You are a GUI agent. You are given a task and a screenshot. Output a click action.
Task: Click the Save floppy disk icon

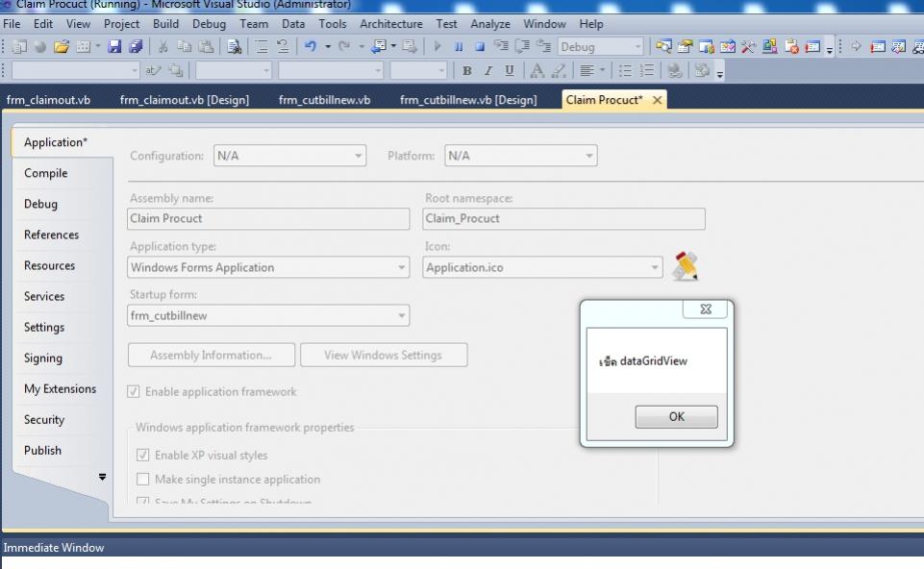click(x=114, y=46)
